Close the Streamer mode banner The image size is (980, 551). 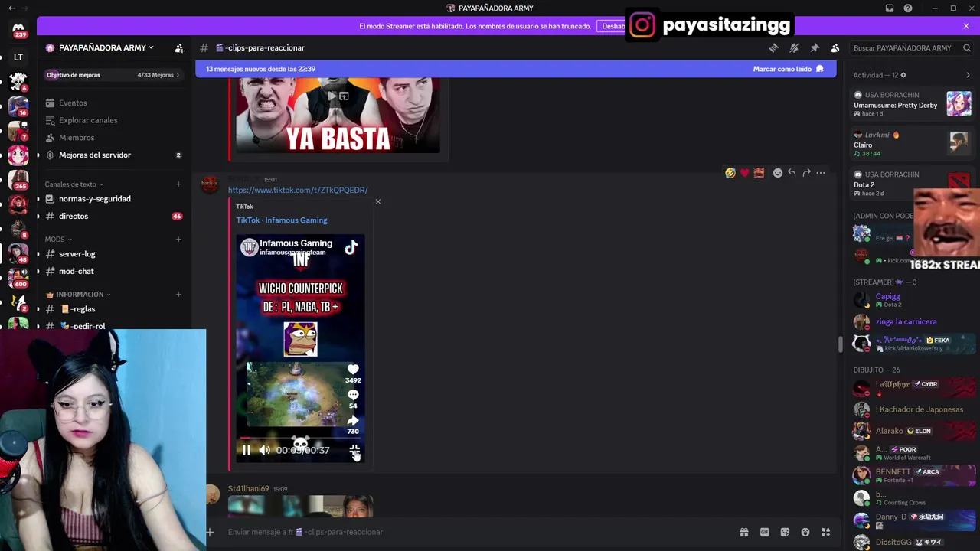click(x=966, y=26)
